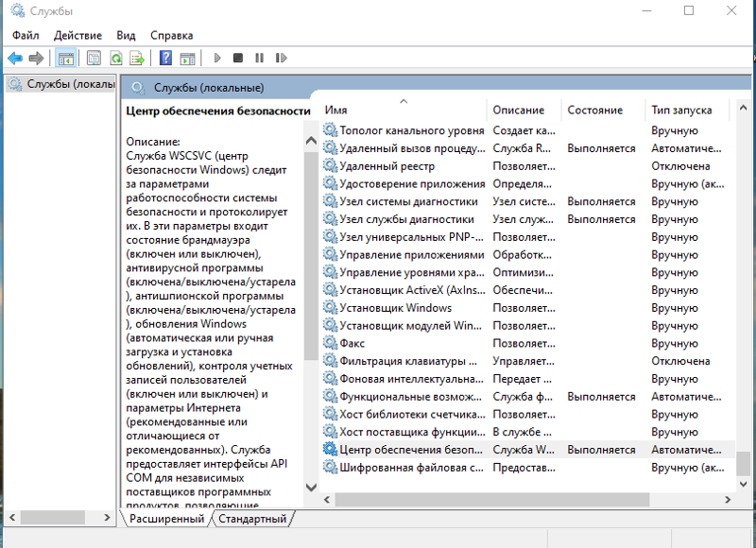This screenshot has height=548, width=756.
Task: Click left tree pane scroll left arrow
Action: pyautogui.click(x=12, y=517)
